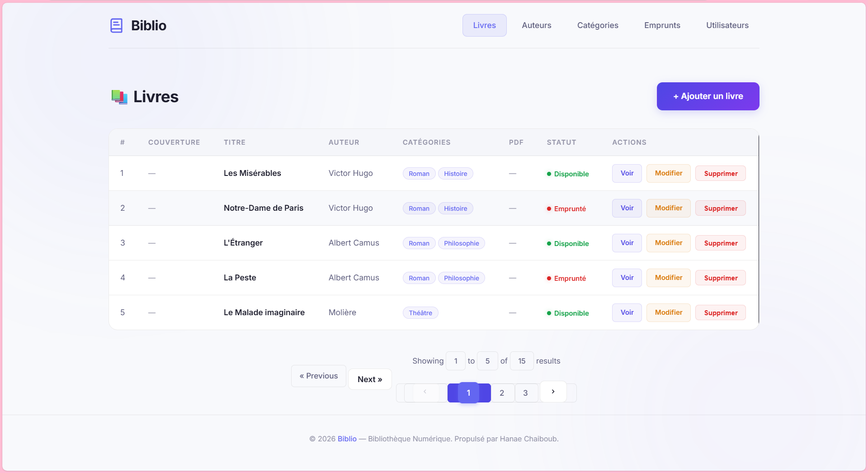Click the stacked books icon beside Livres
This screenshot has height=473, width=868.
tap(119, 97)
